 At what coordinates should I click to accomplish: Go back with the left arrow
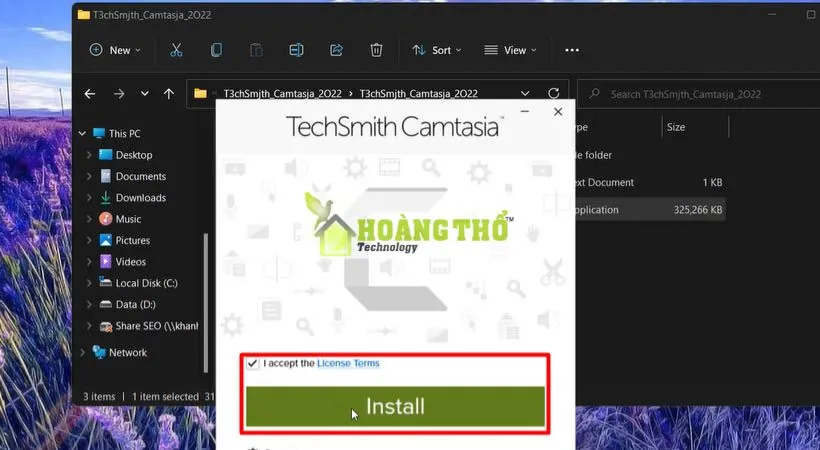click(90, 94)
